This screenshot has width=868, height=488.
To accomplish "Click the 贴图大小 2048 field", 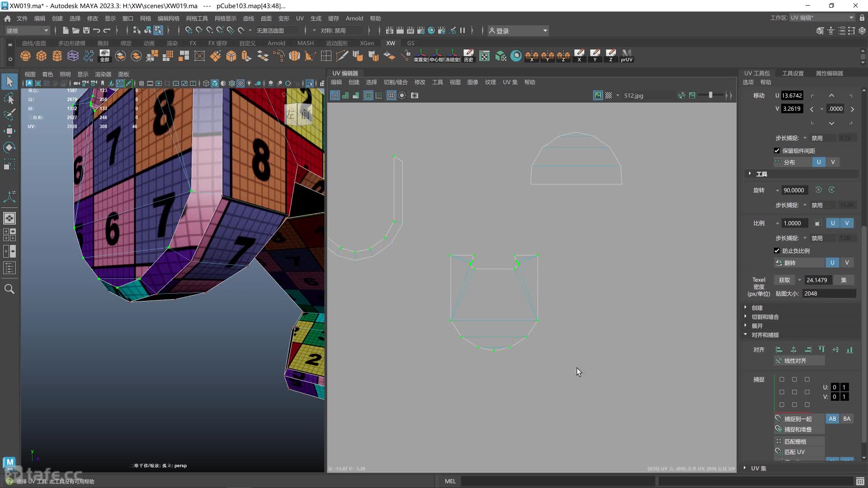I will [829, 294].
